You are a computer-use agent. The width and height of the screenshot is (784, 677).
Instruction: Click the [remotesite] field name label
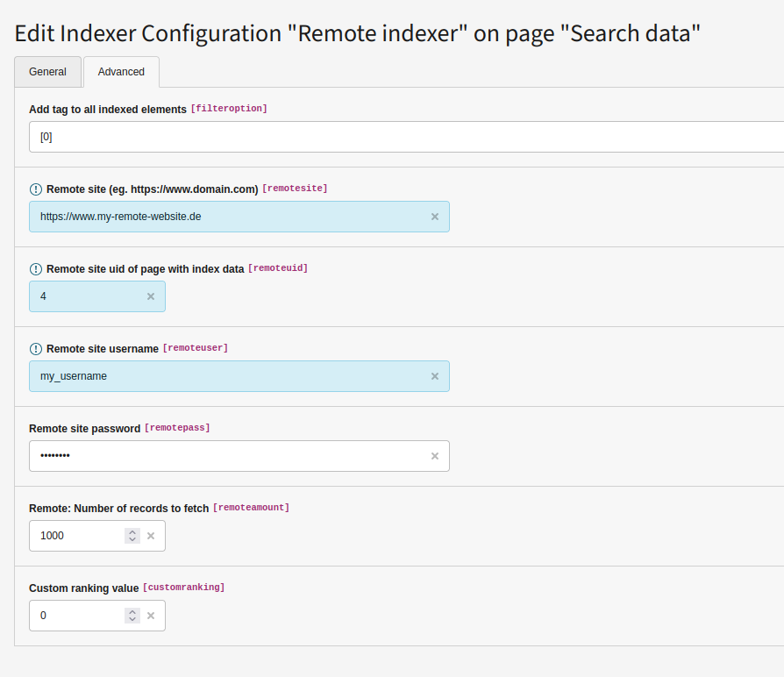295,189
